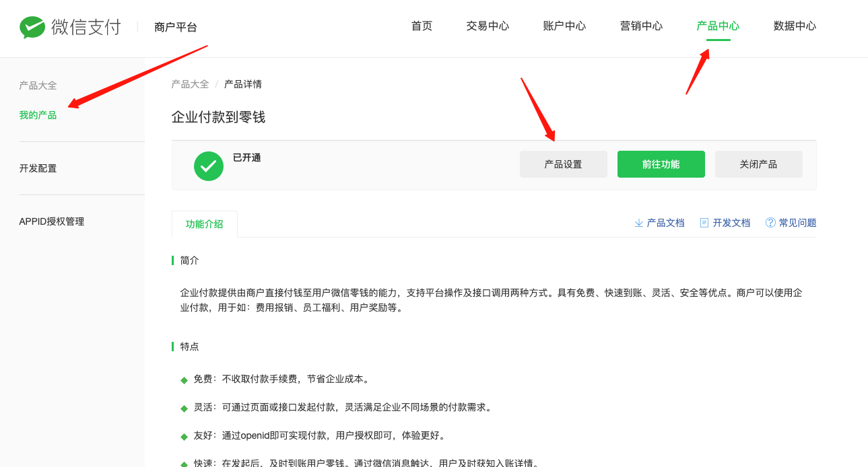868x467 pixels.
Task: Select the 功能介绍 tab
Action: coord(205,224)
